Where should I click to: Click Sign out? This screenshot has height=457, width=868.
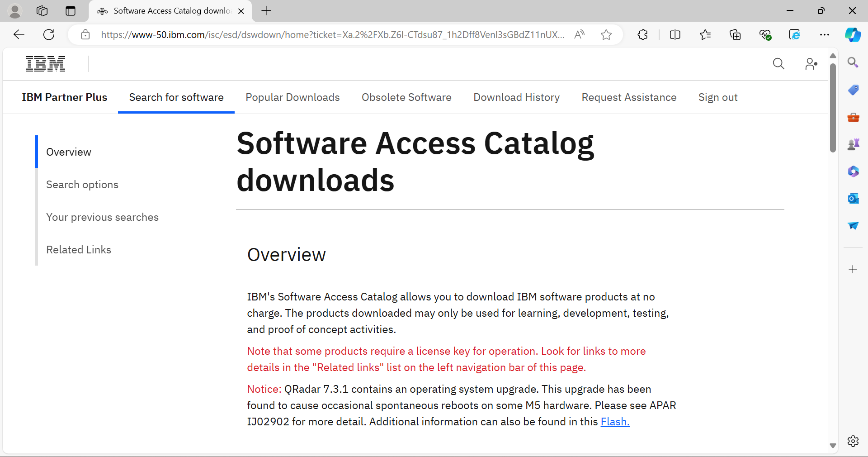pyautogui.click(x=718, y=97)
